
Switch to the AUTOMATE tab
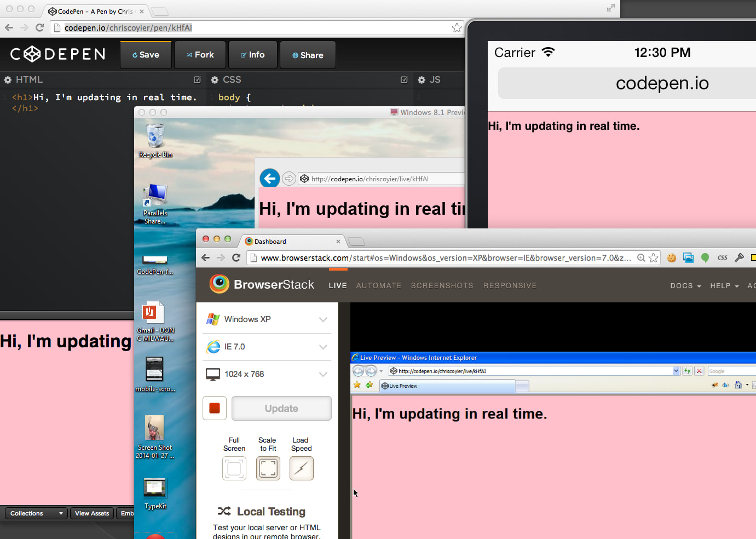379,285
